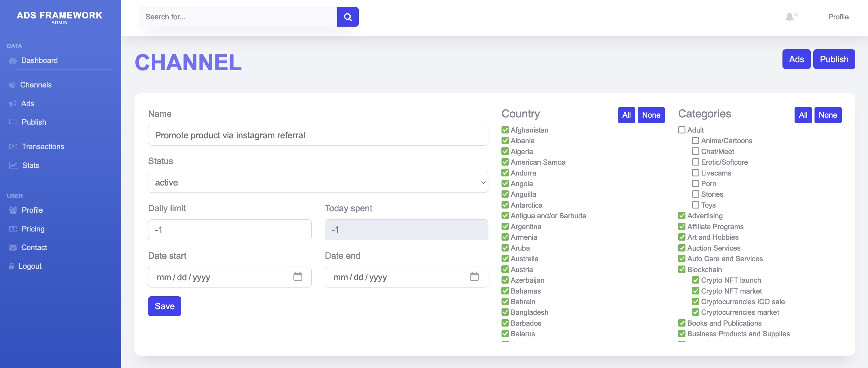Open the Date start calendar picker icon
868x368 pixels.
[297, 277]
